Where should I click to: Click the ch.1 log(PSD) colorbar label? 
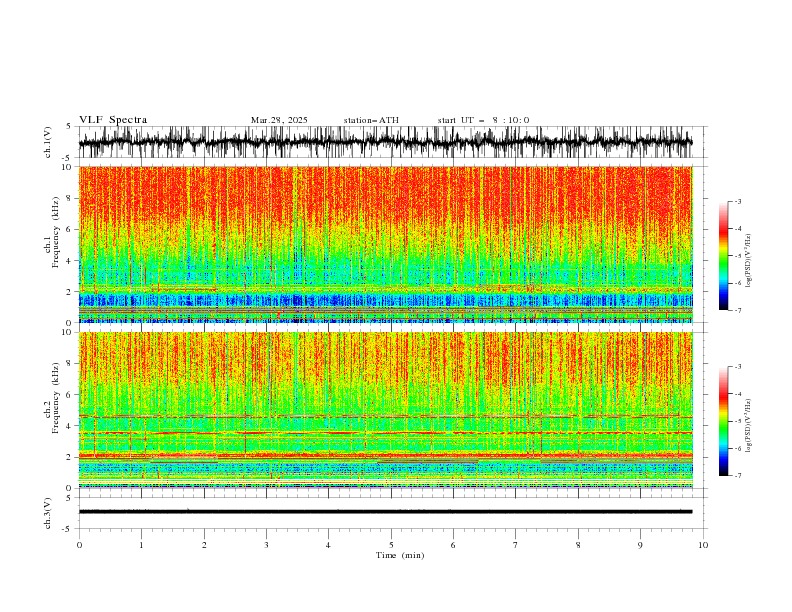coord(748,261)
